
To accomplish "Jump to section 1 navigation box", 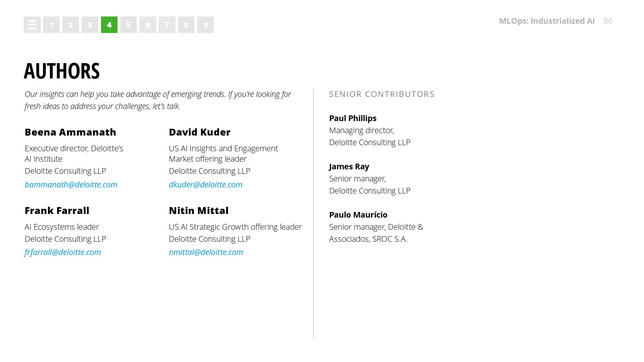I will [52, 25].
